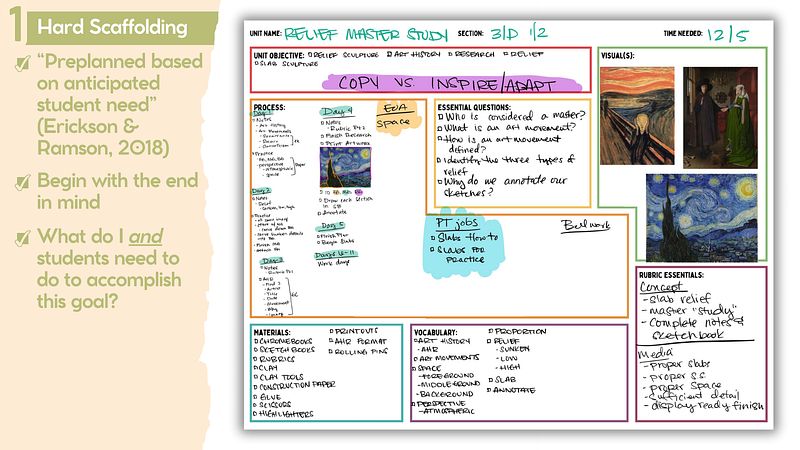Screen dimensions: 800x450
Task: Tick the Proportion checkbox in Vocabulary
Action: 491,331
